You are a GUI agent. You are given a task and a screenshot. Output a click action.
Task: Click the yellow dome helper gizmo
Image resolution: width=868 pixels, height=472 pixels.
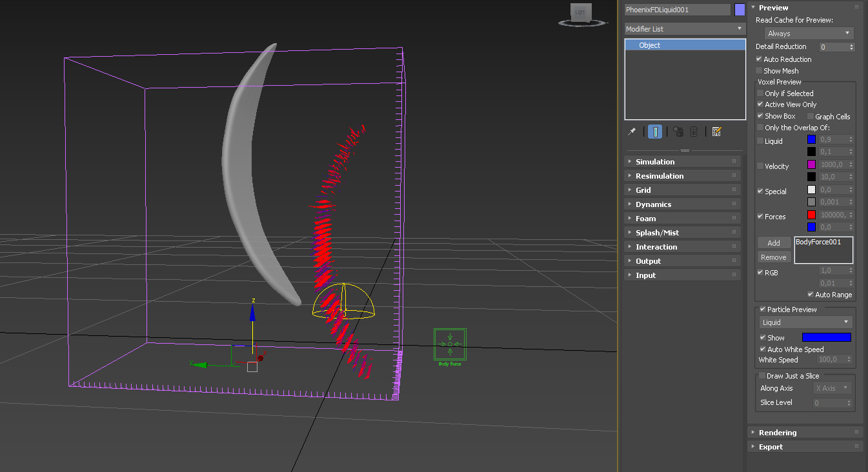click(344, 302)
